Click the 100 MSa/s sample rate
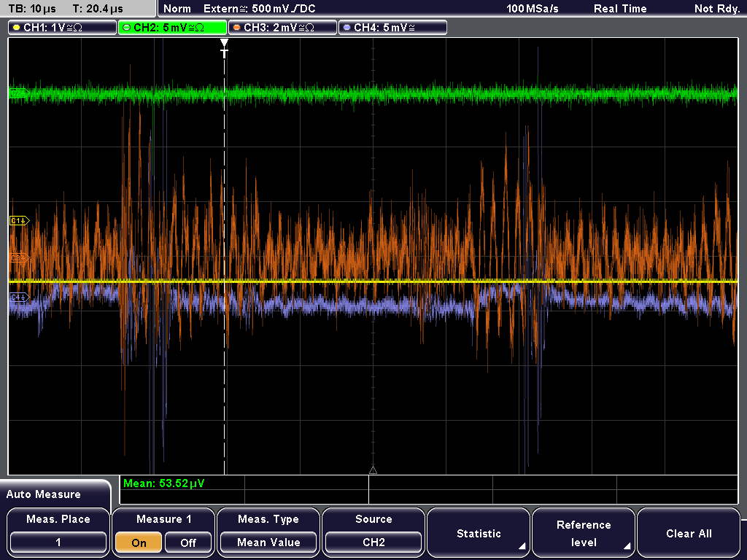 532,9
